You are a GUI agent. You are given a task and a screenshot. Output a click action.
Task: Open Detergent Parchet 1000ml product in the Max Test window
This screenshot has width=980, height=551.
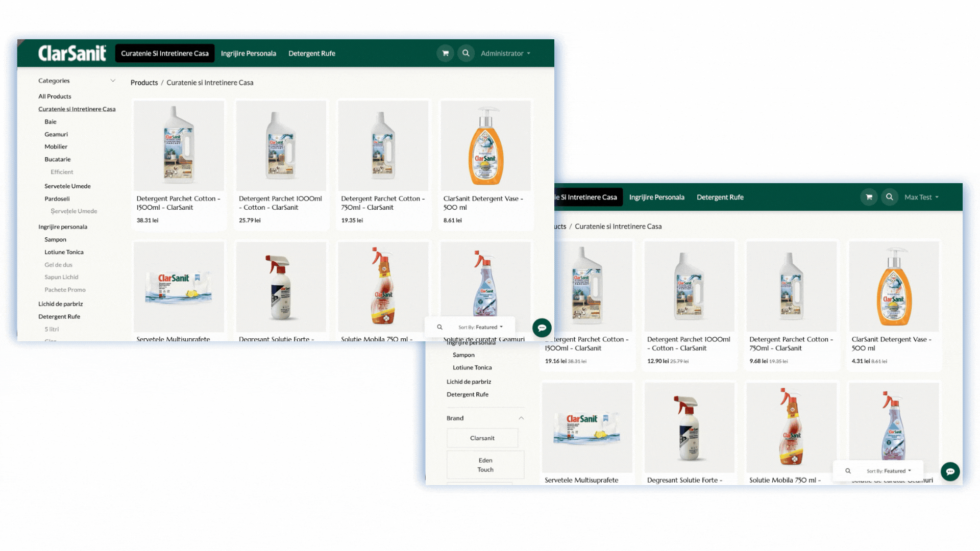(689, 287)
